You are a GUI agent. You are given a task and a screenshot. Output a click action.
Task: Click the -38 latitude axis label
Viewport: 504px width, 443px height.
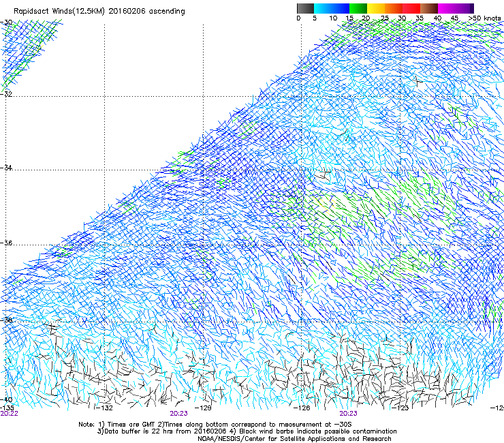coord(6,320)
